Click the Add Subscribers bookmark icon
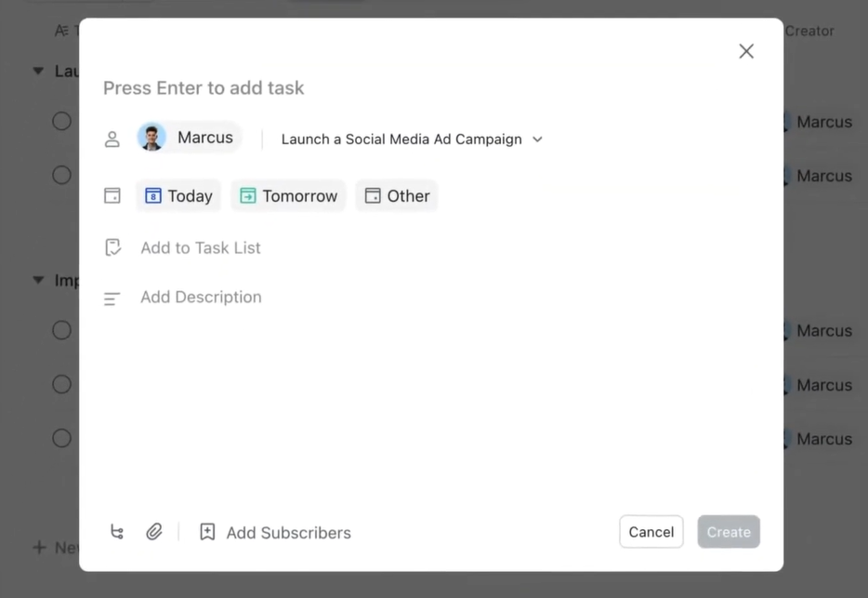This screenshot has width=868, height=598. [x=207, y=532]
